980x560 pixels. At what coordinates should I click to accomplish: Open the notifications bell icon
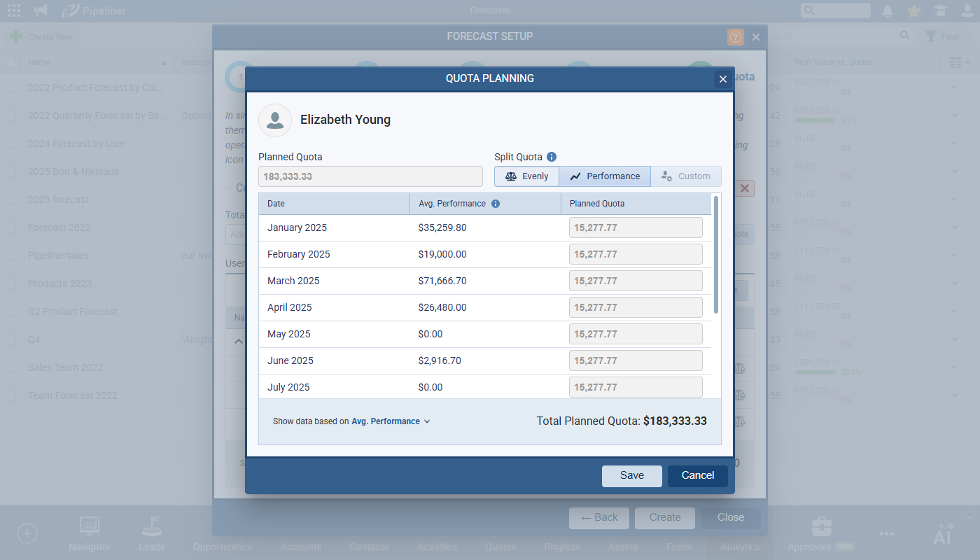888,10
